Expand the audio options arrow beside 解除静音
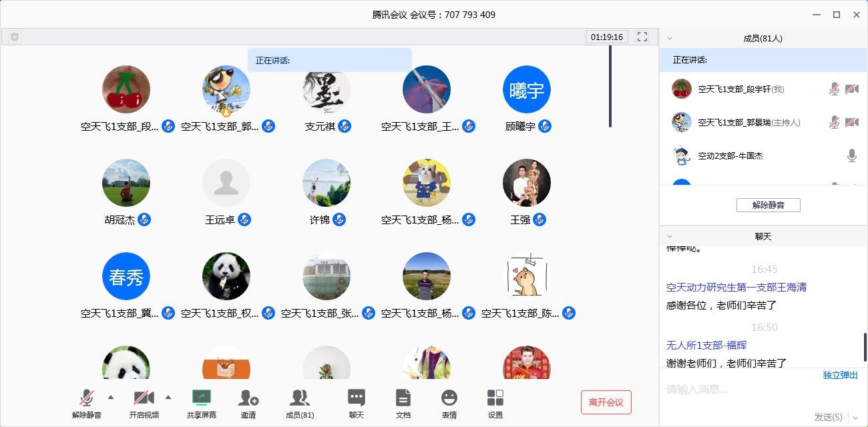 click(x=111, y=397)
